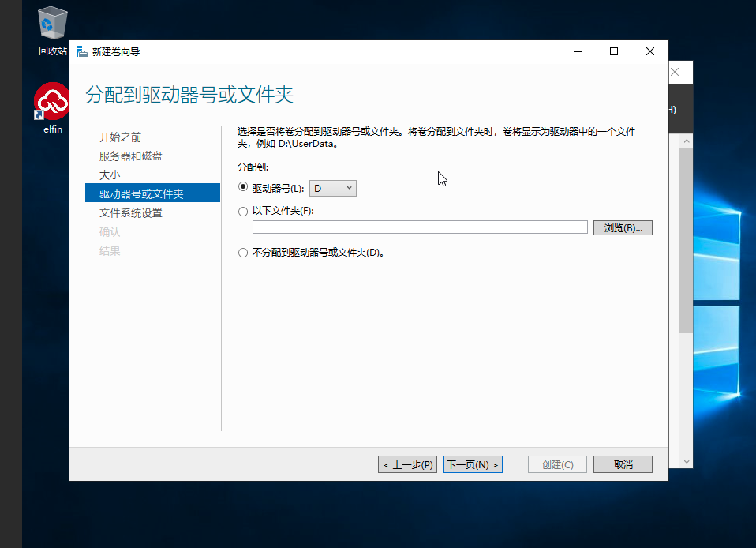The image size is (756, 548).
Task: Click the 取消 cancel button
Action: point(623,464)
